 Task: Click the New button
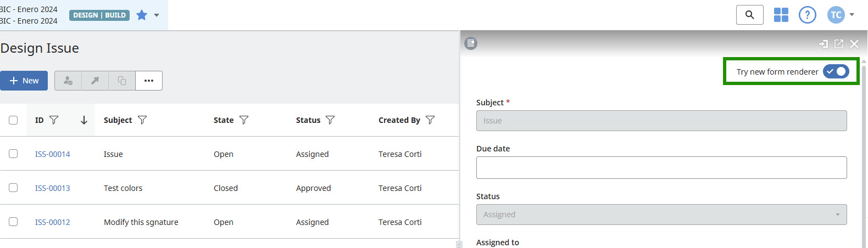(x=24, y=81)
